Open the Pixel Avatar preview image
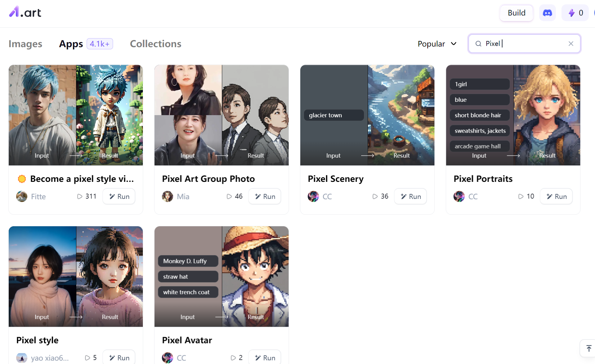 click(221, 276)
